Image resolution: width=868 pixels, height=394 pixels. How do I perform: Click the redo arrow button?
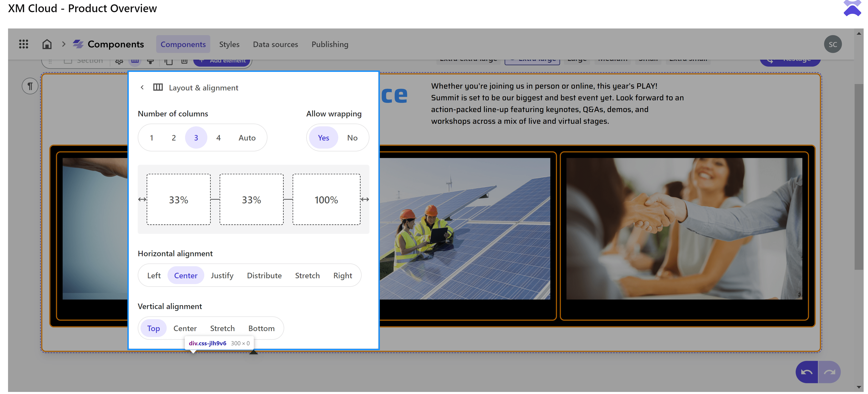pyautogui.click(x=829, y=372)
